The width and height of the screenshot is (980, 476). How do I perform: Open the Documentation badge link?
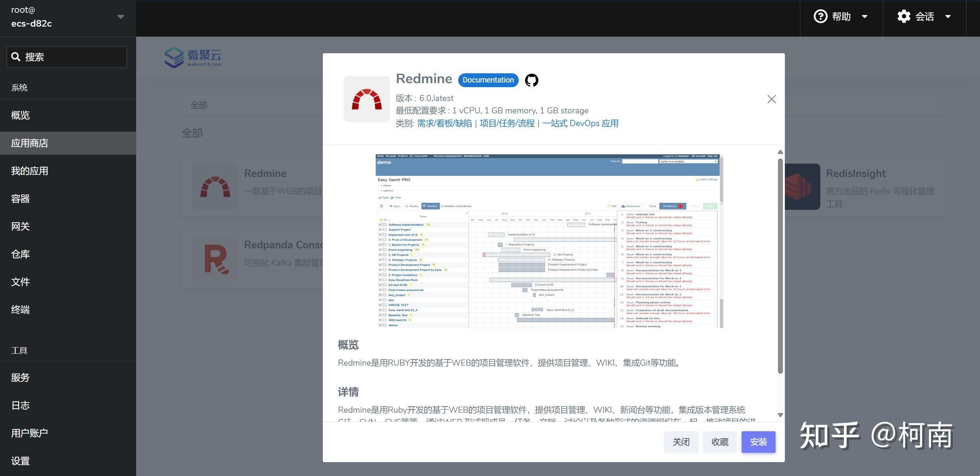[x=488, y=80]
